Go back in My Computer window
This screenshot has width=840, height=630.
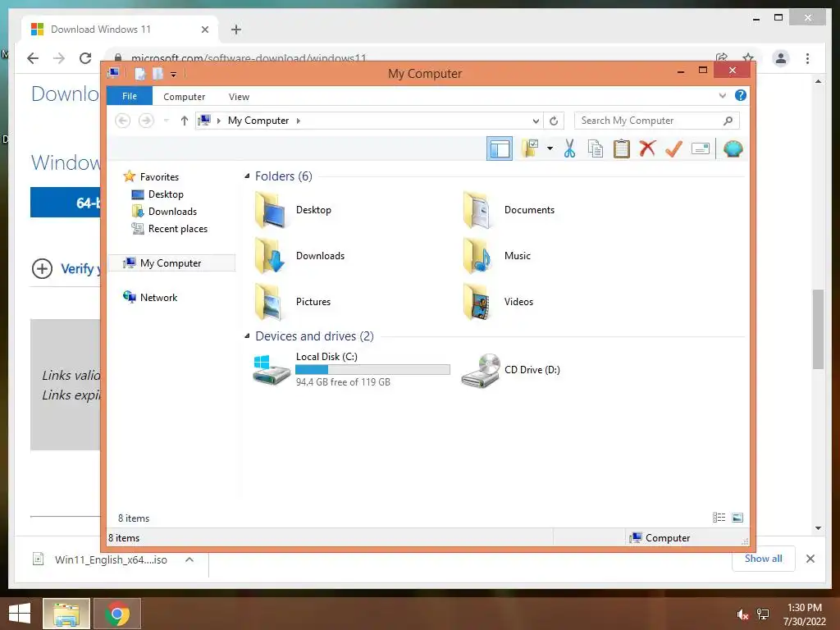point(123,121)
